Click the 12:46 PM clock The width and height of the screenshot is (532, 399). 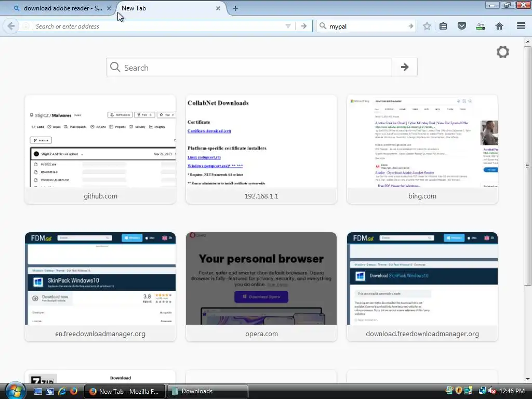click(x=512, y=391)
